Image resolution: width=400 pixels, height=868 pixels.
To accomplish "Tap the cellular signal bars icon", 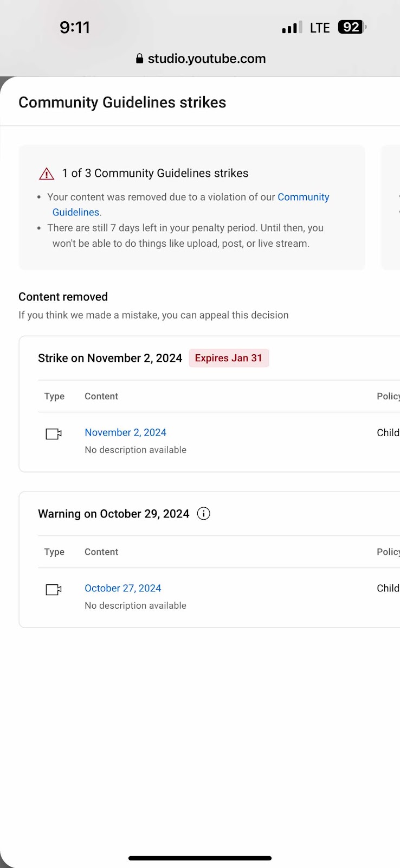I will pos(292,28).
